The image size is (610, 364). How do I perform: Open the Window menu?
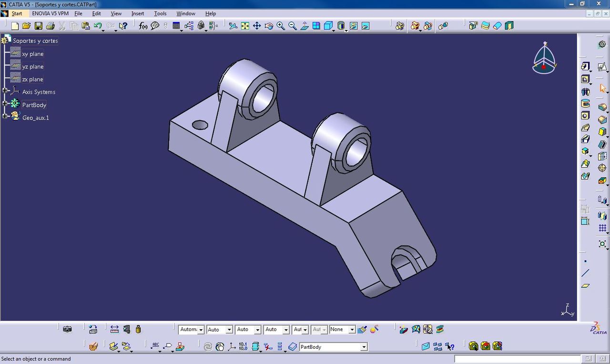[186, 13]
